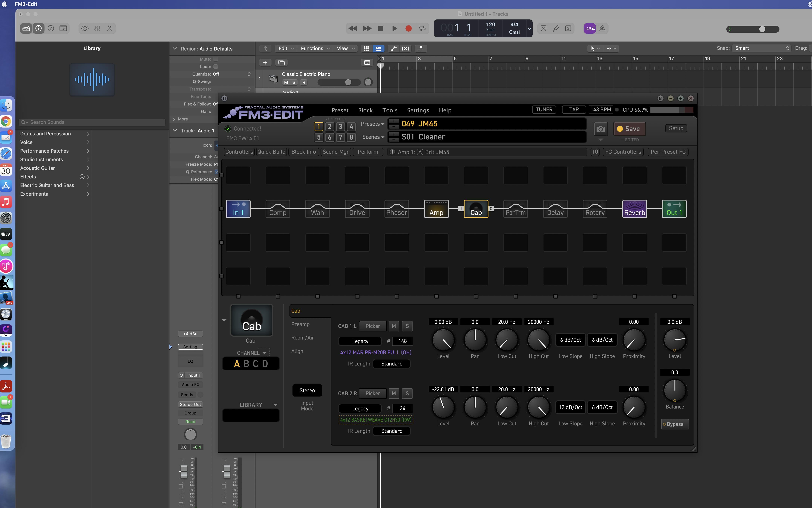Open the LIBRARY dropdown arrow

[275, 405]
